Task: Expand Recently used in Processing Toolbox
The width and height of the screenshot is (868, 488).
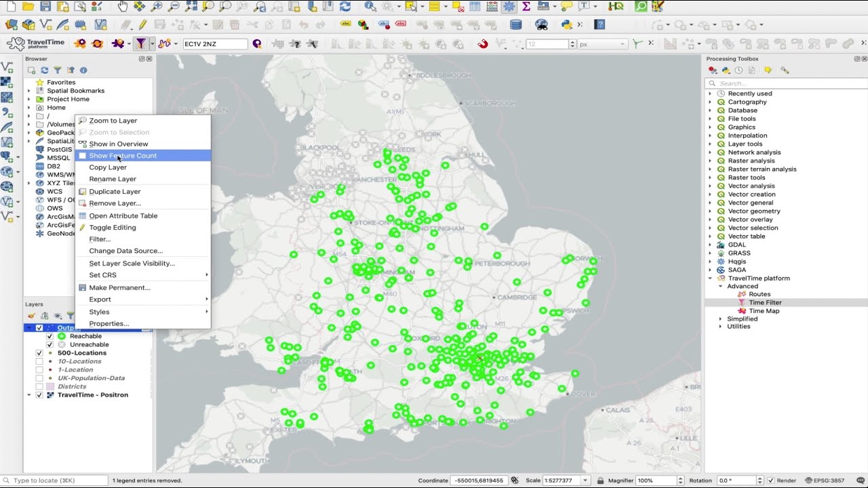Action: (710, 94)
